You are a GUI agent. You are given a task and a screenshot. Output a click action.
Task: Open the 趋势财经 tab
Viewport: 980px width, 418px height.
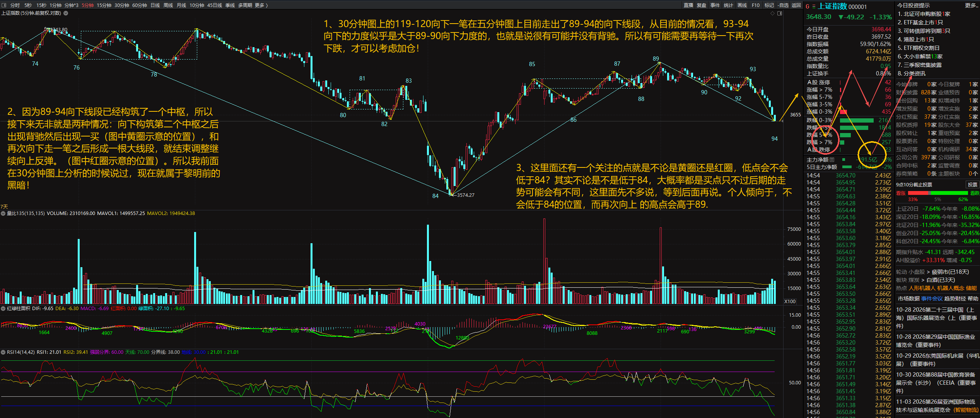[x=955, y=298]
